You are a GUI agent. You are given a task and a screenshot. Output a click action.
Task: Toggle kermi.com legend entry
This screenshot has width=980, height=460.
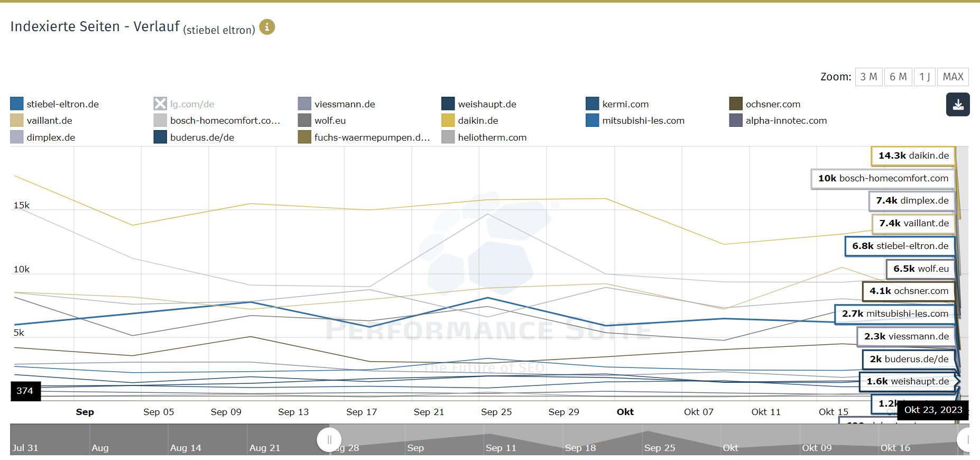pos(617,104)
